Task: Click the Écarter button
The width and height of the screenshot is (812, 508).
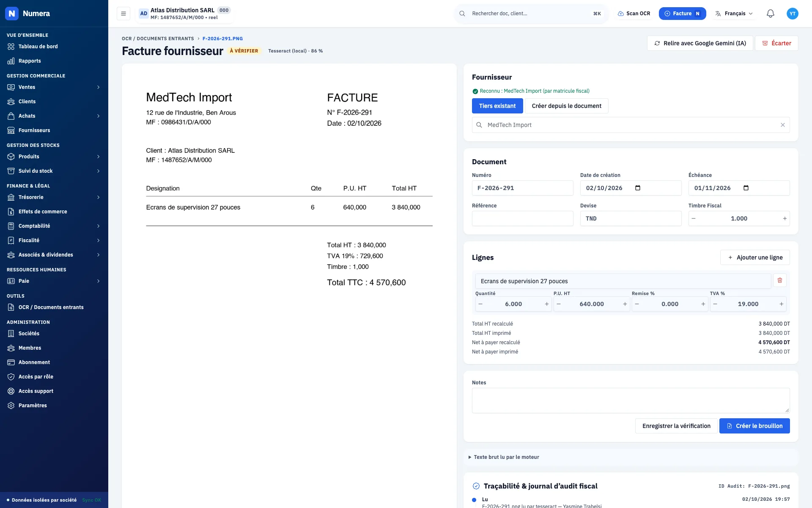Action: point(776,43)
